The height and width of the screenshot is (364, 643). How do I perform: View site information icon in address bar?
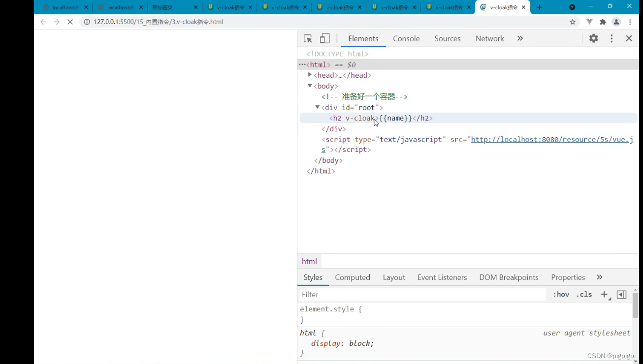[x=87, y=22]
